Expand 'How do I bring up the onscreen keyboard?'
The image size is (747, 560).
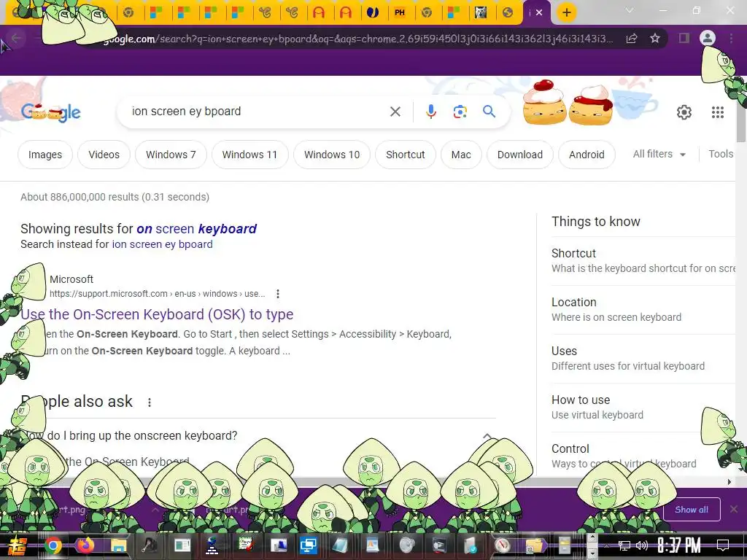pyautogui.click(x=258, y=436)
